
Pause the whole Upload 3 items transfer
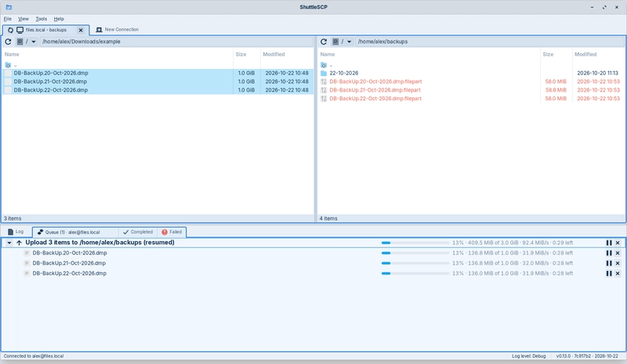[609, 243]
